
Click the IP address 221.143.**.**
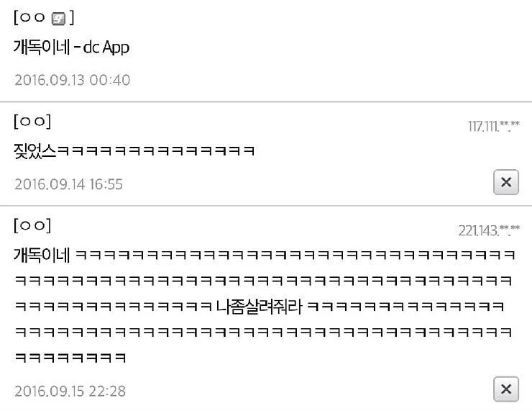[489, 230]
